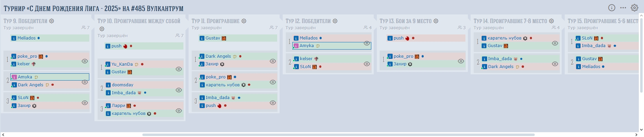
Task: Open tournament settings gear at top right
Action: (635, 8)
